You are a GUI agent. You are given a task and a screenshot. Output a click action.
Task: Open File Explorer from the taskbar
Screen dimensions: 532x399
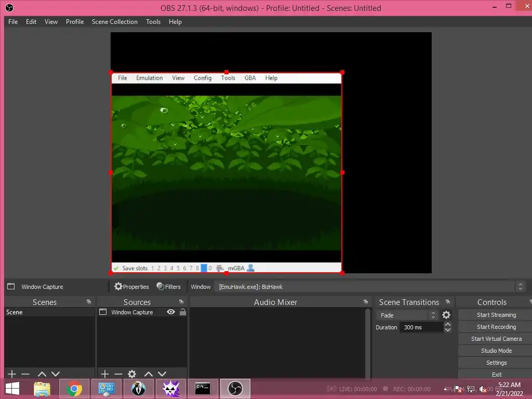point(42,389)
